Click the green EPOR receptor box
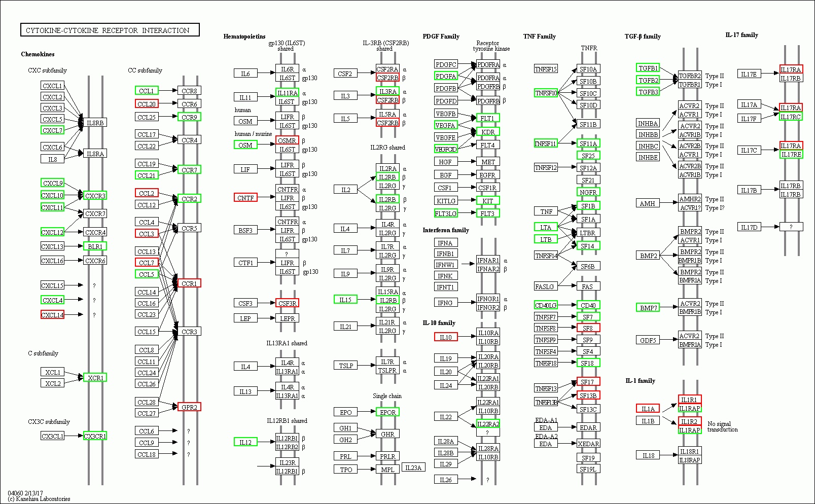 pyautogui.click(x=388, y=412)
